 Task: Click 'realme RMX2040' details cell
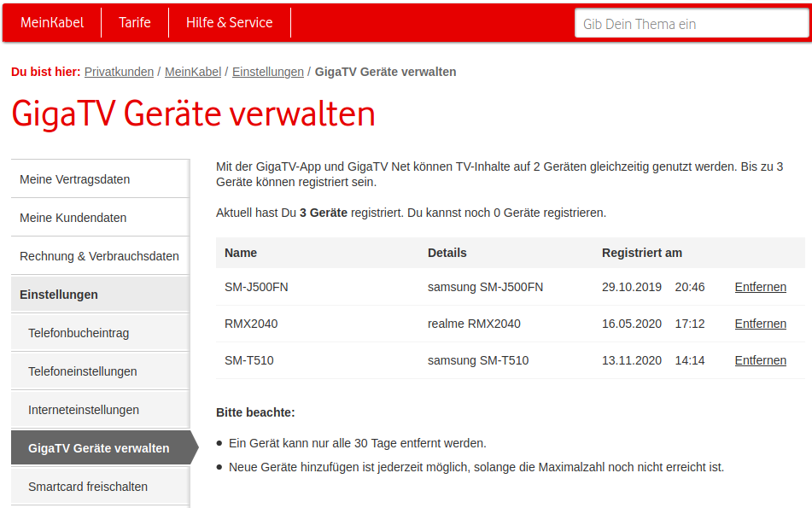pos(474,324)
